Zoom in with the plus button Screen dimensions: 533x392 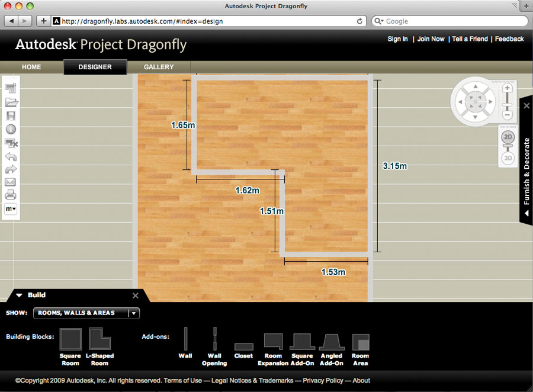[508, 88]
